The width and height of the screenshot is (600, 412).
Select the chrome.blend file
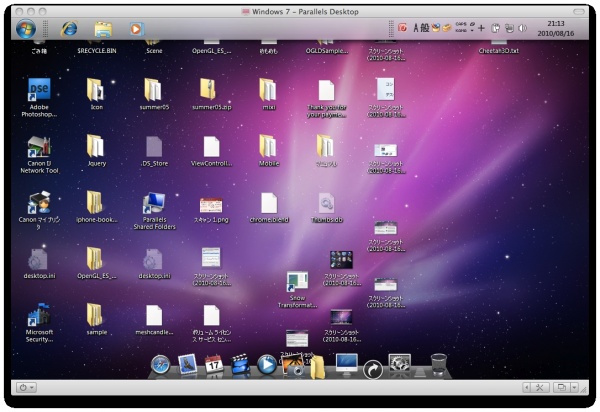pos(269,203)
